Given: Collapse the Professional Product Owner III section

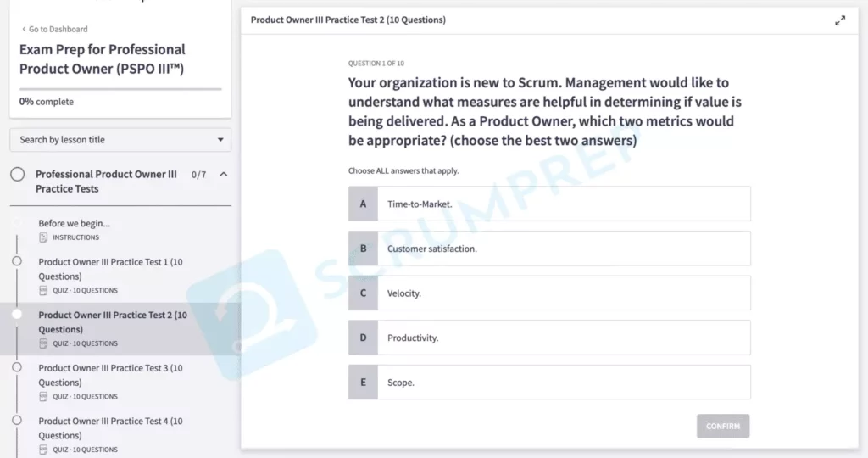Looking at the screenshot, I should 224,175.
